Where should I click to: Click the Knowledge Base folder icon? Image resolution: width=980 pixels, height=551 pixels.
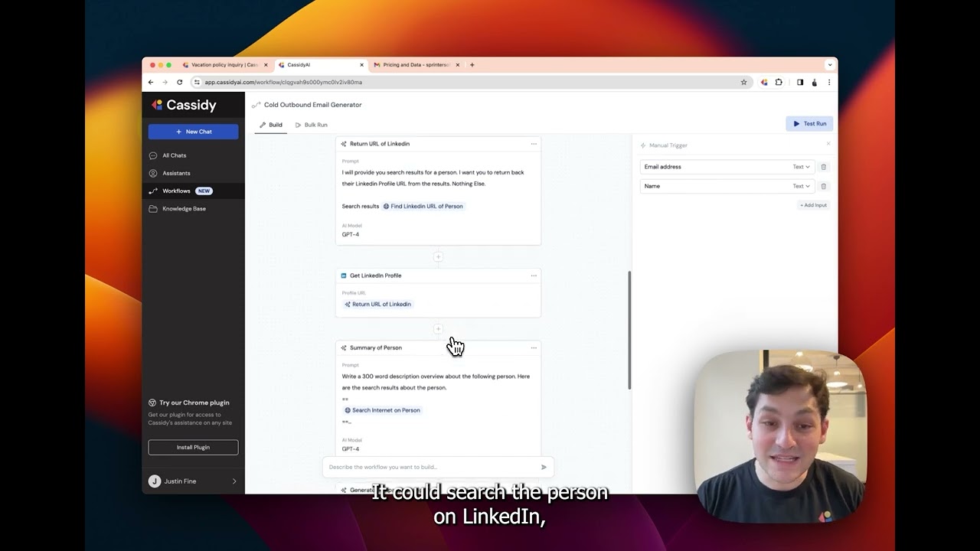pyautogui.click(x=154, y=208)
